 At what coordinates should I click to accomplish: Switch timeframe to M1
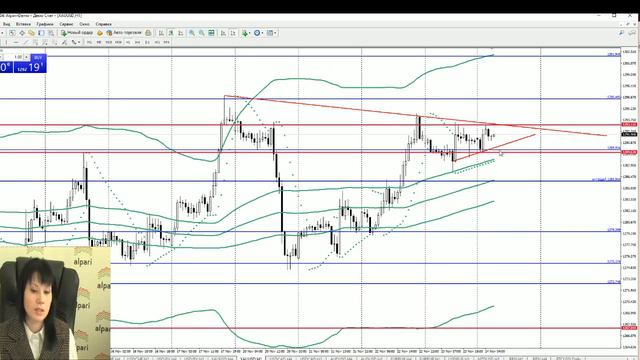[89, 42]
